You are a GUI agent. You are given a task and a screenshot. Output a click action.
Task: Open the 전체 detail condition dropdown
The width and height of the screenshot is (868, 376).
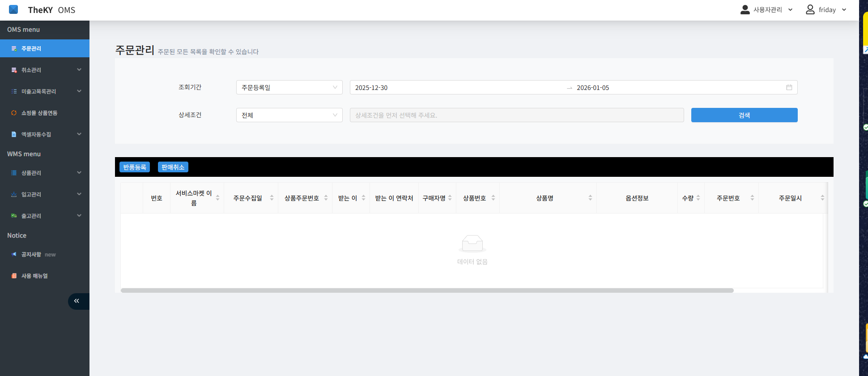[289, 115]
